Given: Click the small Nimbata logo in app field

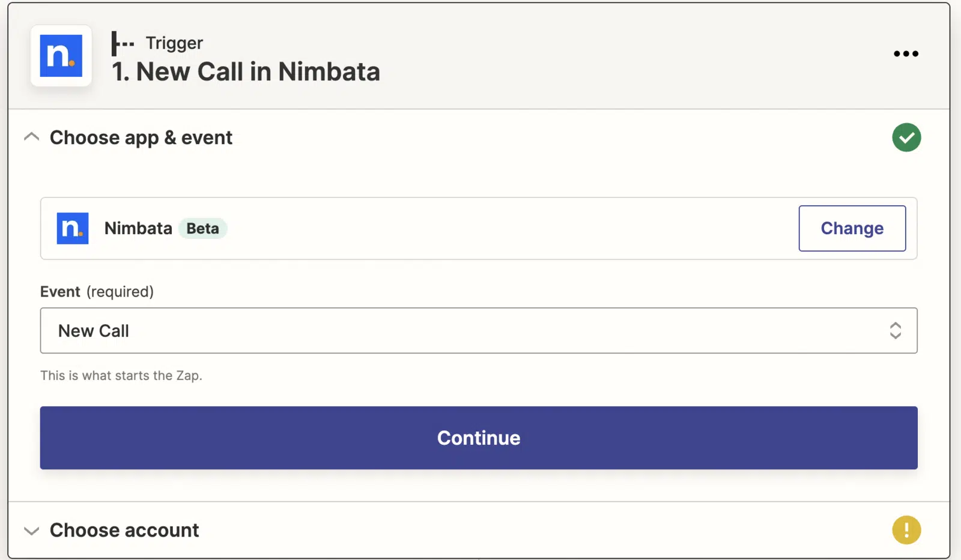Looking at the screenshot, I should (x=73, y=228).
